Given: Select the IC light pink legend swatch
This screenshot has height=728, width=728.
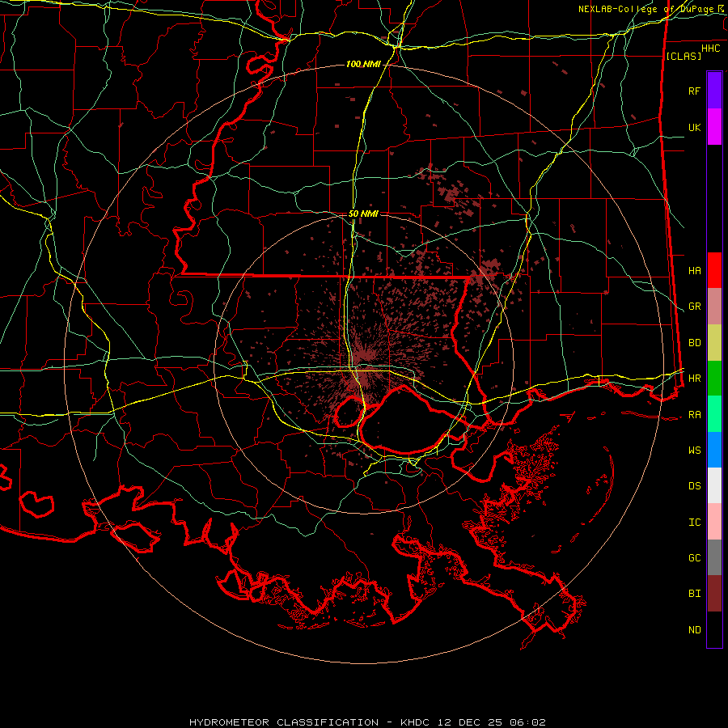Looking at the screenshot, I should point(714,522).
